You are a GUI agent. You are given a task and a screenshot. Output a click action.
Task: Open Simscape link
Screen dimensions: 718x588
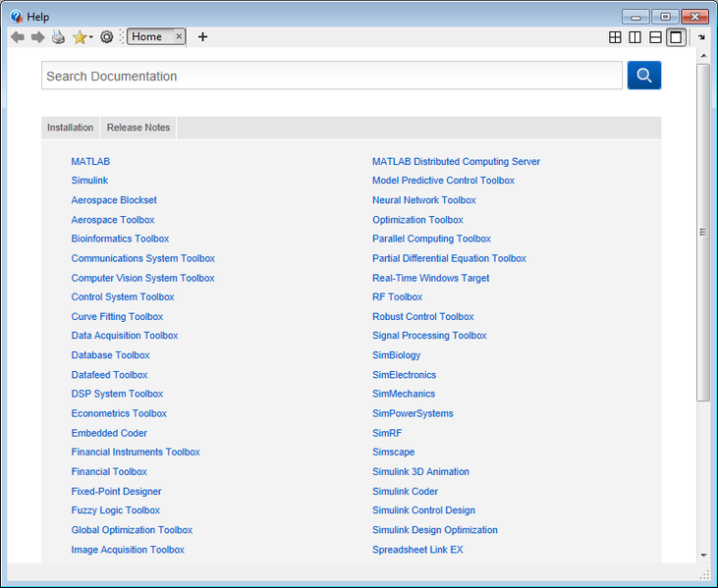coord(393,453)
